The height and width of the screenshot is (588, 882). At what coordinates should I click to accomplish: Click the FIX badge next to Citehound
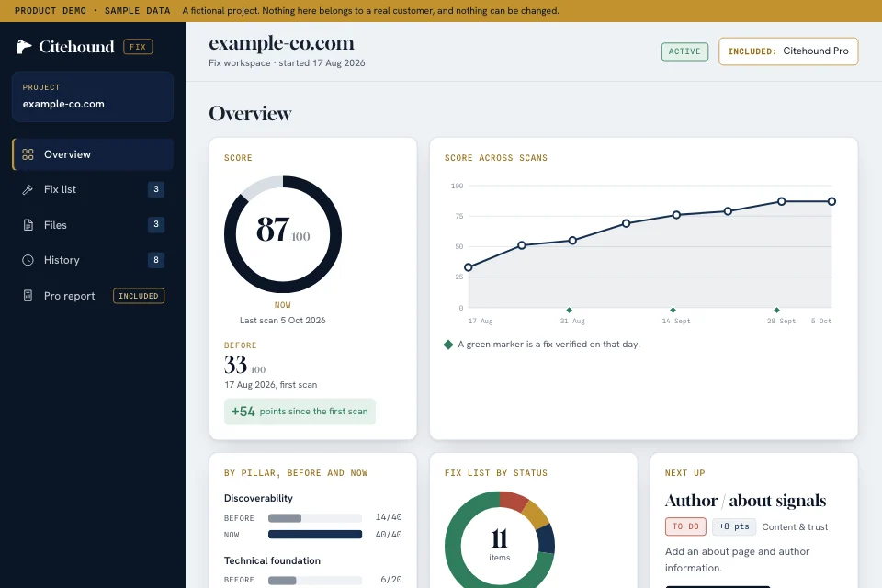pyautogui.click(x=138, y=47)
